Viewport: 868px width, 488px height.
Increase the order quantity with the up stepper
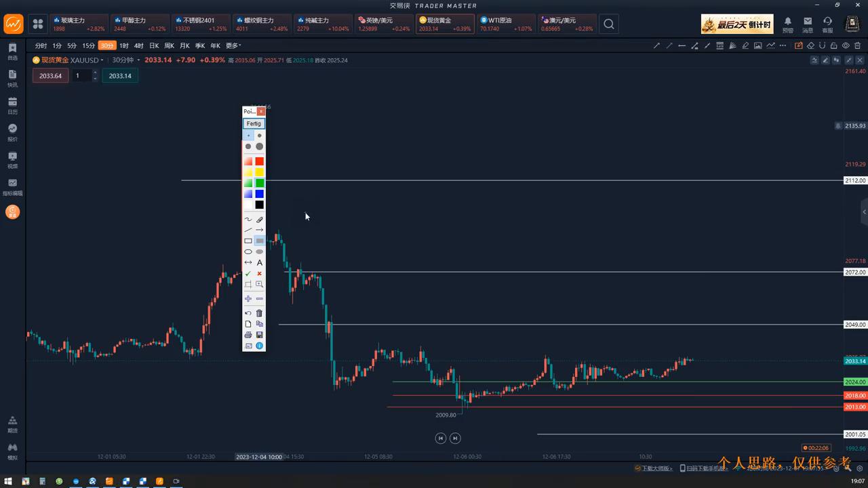tap(95, 73)
